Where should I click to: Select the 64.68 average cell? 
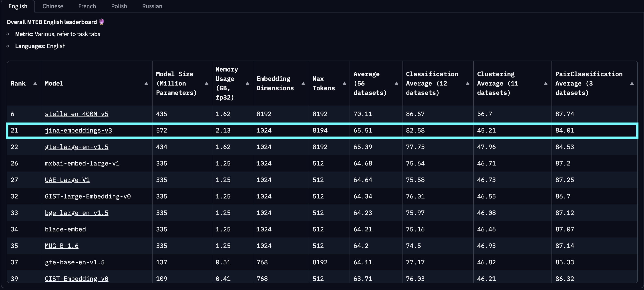(x=376, y=163)
